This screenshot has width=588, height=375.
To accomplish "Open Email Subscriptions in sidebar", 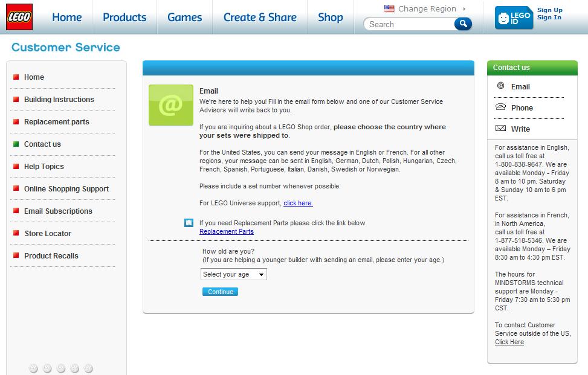I will coord(58,211).
